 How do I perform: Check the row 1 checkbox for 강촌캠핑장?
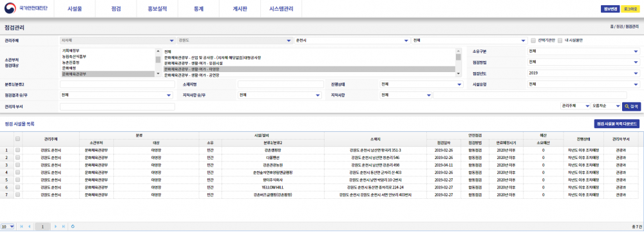[x=17, y=150]
